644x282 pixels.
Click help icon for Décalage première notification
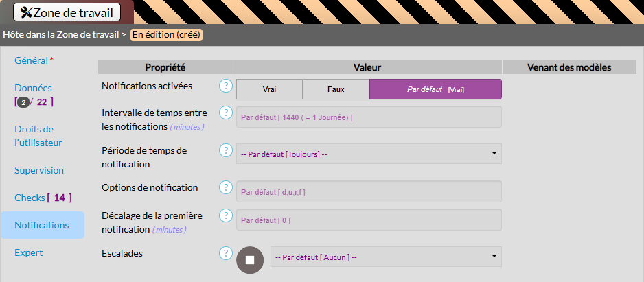point(225,215)
